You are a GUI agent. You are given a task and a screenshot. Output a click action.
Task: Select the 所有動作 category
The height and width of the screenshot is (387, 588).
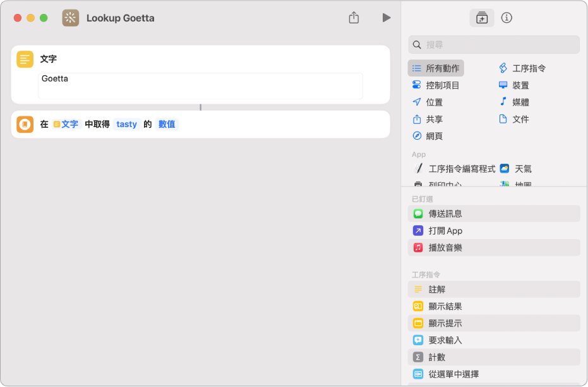coord(436,68)
